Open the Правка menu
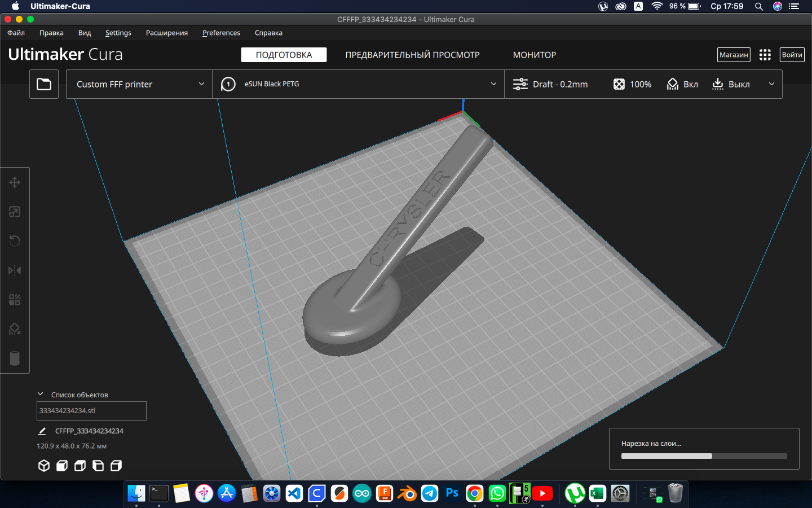This screenshot has width=812, height=508. 51,33
